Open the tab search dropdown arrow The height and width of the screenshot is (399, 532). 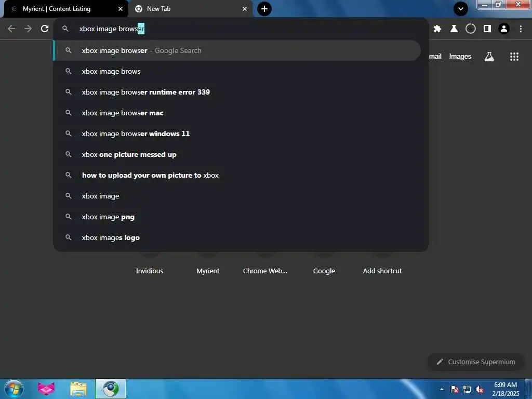pos(461,9)
